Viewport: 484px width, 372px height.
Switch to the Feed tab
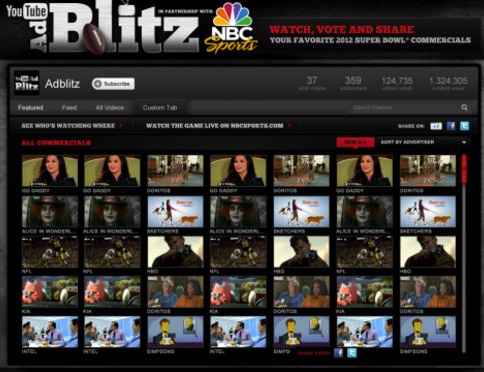69,108
